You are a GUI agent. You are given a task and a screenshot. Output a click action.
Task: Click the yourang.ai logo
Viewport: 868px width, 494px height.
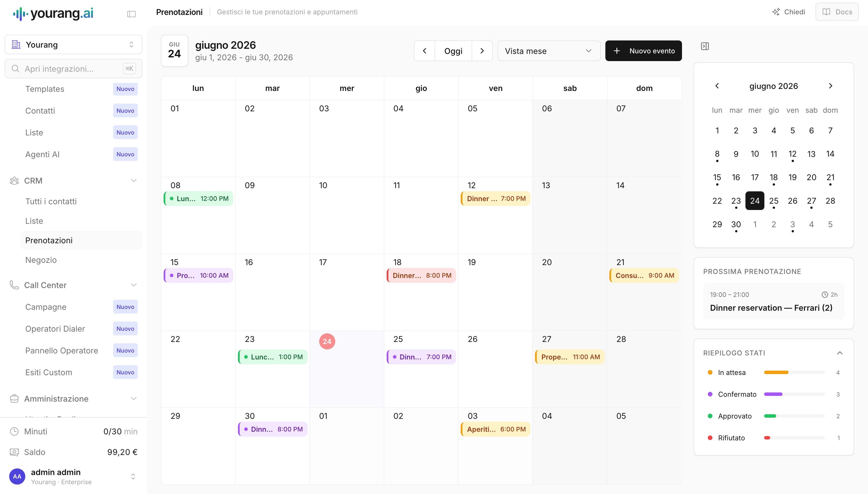coord(53,13)
